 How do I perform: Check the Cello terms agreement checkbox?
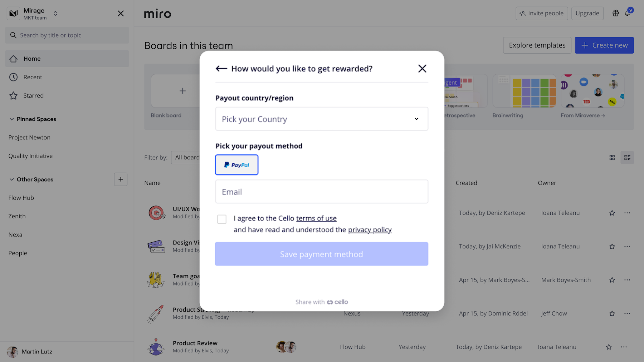tap(222, 219)
